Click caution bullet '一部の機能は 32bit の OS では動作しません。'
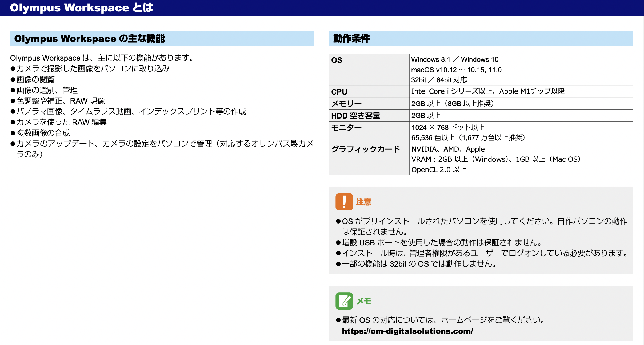The image size is (644, 345). pos(416,264)
